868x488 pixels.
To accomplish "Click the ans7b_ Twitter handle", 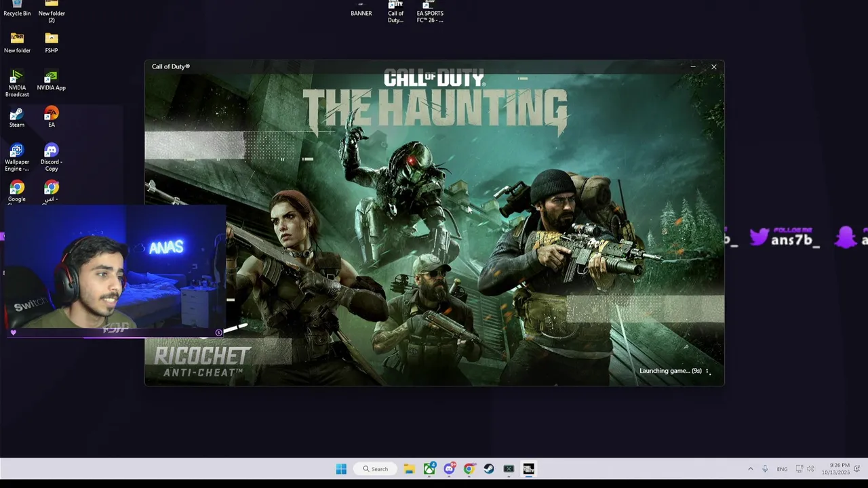I will click(795, 241).
